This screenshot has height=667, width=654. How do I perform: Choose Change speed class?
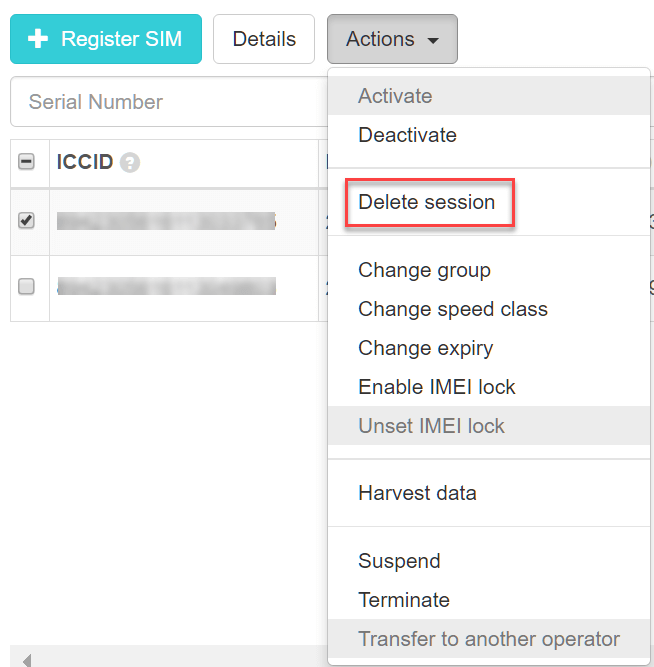coord(452,309)
